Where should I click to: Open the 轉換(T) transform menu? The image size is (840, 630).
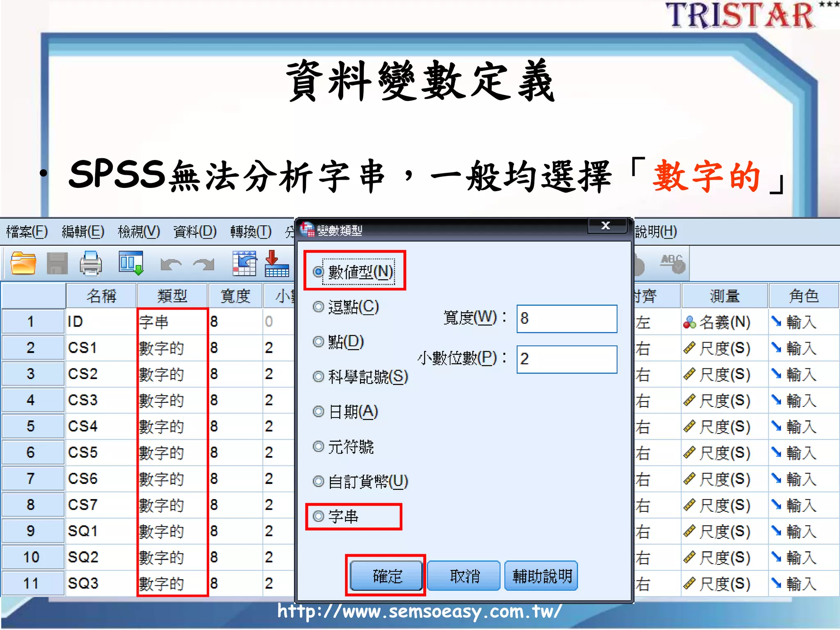pyautogui.click(x=251, y=232)
